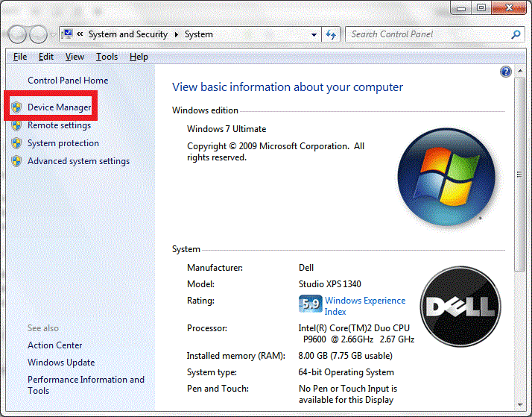
Task: Click the 8.00 GB (7.75 GB usable) value
Action: pyautogui.click(x=345, y=356)
